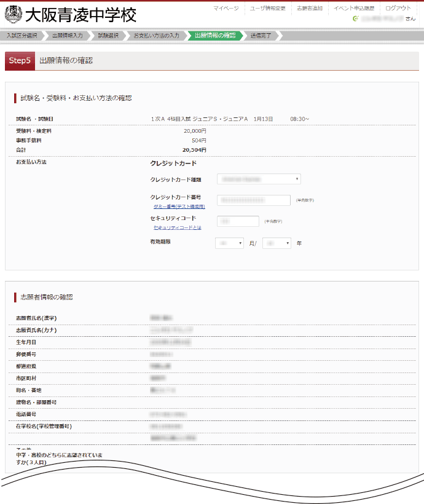
Task: Open the expiration month dropdown
Action: click(229, 243)
